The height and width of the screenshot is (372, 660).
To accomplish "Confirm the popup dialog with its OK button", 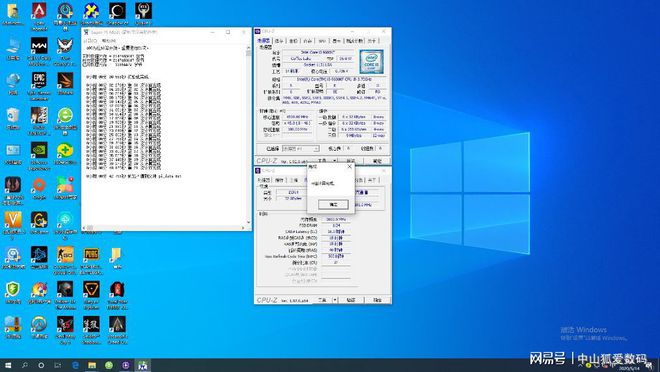I will click(333, 204).
